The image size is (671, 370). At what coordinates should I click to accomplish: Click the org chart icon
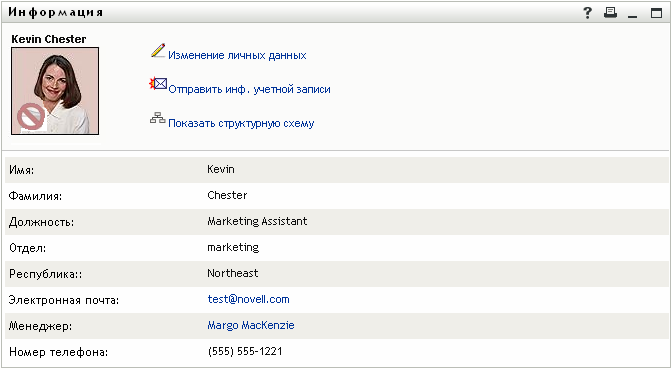pos(157,118)
